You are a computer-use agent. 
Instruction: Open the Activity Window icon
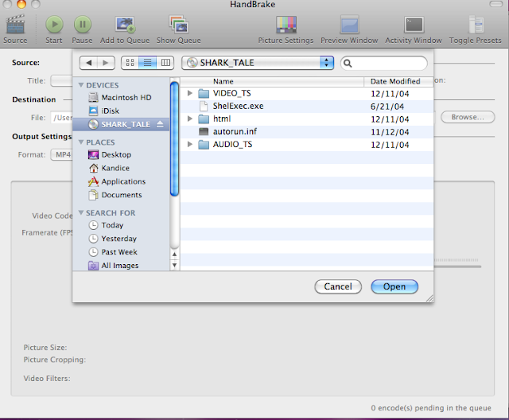(x=414, y=25)
